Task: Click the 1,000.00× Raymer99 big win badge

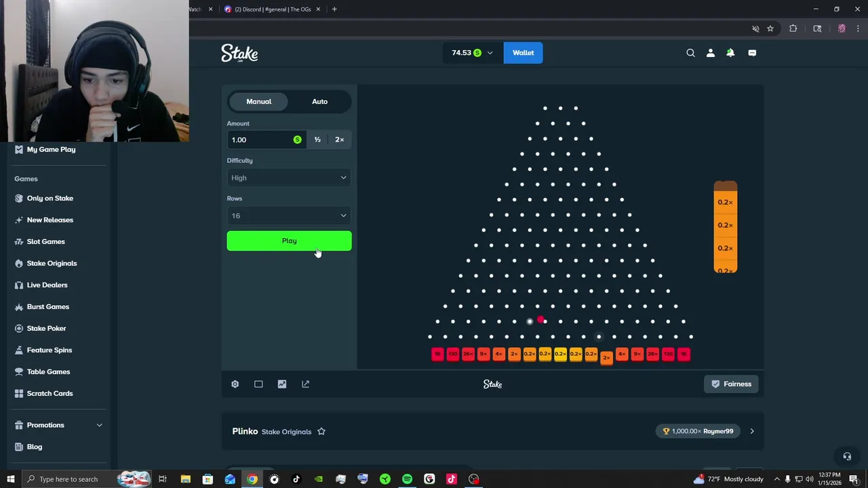Action: [x=698, y=431]
